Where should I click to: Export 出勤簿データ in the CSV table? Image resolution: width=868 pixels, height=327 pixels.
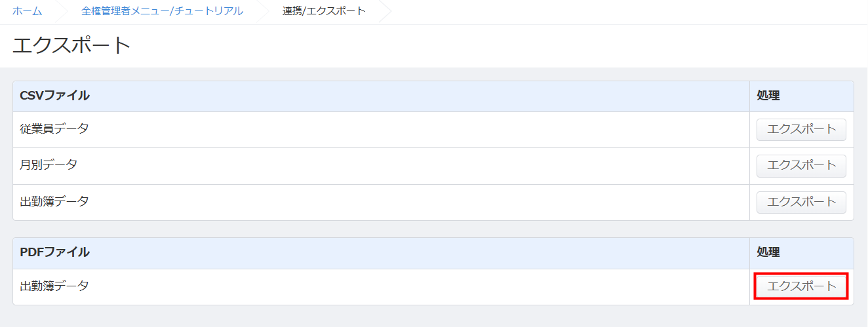click(801, 202)
